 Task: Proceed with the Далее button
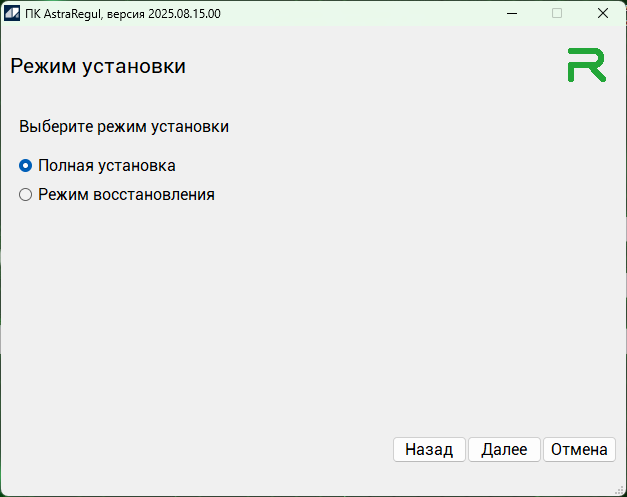(x=504, y=450)
